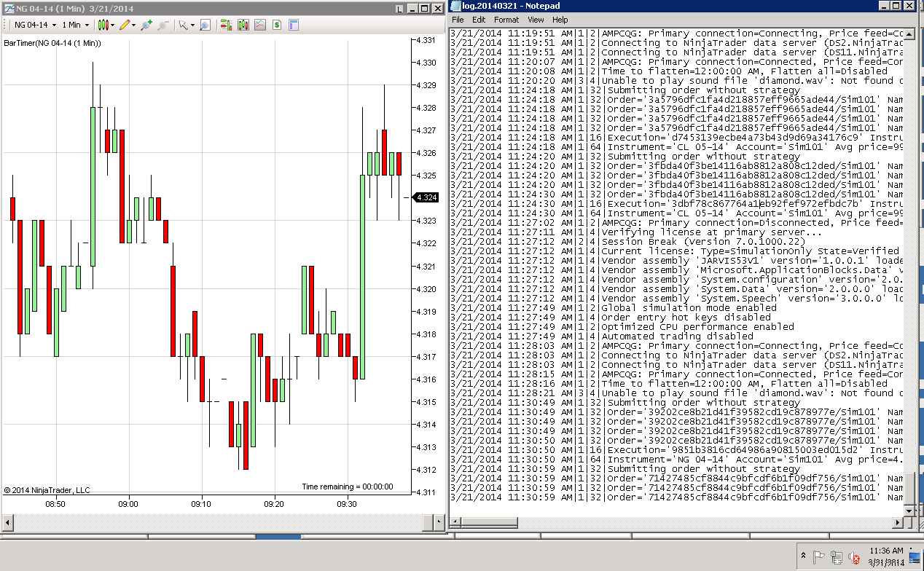Expand the chart style dropdown arrow
Screen dimensions: 924x571
click(x=113, y=25)
